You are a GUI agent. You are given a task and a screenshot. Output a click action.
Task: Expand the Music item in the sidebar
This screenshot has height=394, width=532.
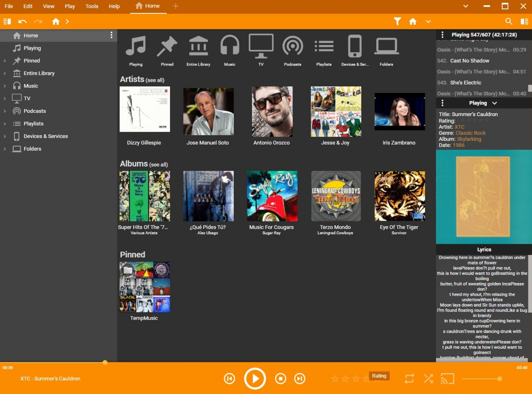point(5,86)
